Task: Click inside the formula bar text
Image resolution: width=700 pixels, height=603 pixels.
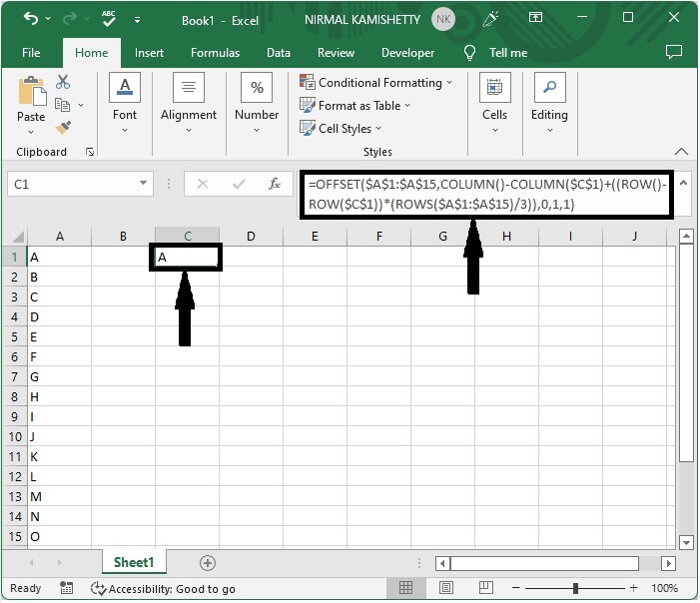Action: click(x=486, y=194)
